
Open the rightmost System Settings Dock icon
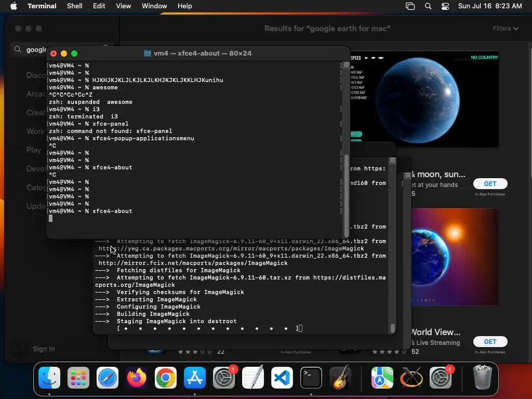(441, 377)
